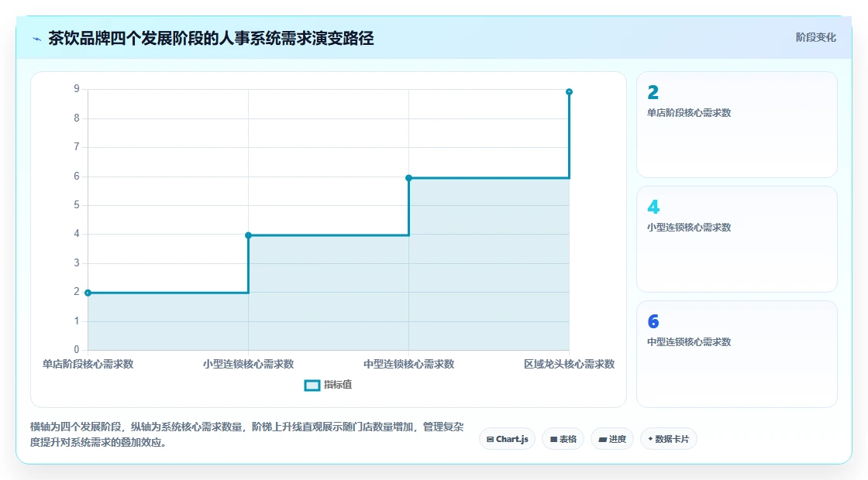Open the 单店阶段核心需求数 stat card
The width and height of the screenshot is (868, 480).
pos(737,125)
